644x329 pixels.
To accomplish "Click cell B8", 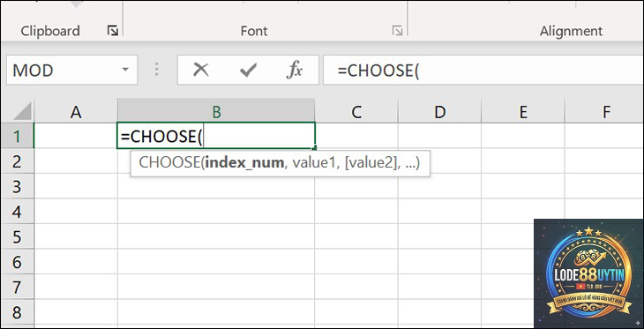I will click(x=216, y=312).
